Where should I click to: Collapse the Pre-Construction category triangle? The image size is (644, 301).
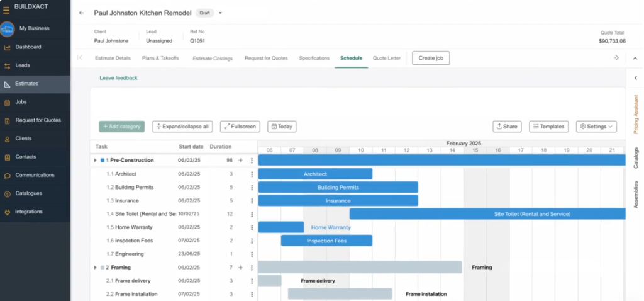point(96,161)
